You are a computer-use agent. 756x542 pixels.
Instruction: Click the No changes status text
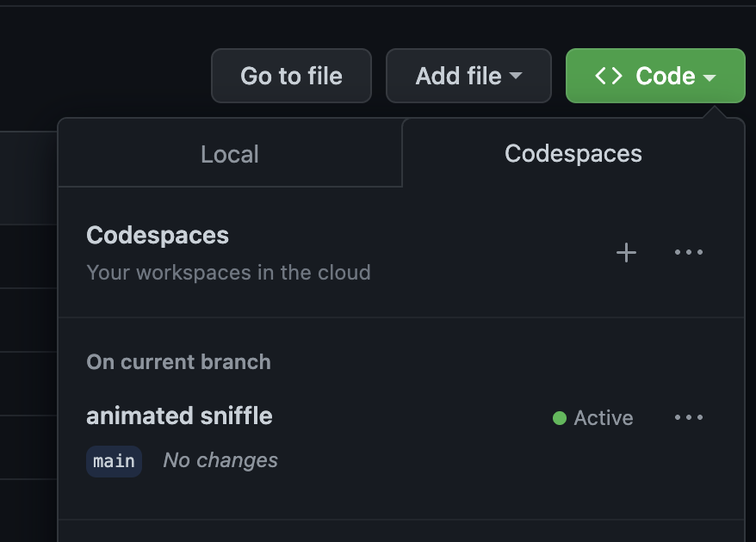coord(220,460)
